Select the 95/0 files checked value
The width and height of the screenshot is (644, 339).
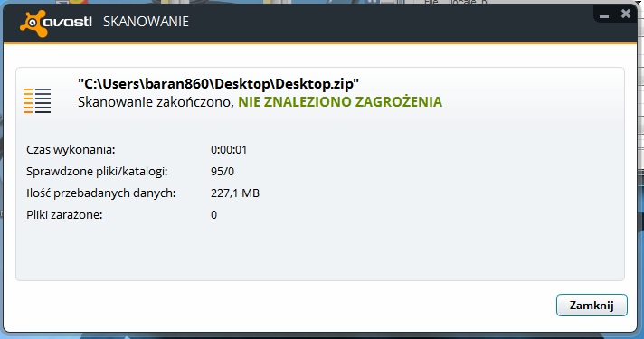[x=223, y=172]
